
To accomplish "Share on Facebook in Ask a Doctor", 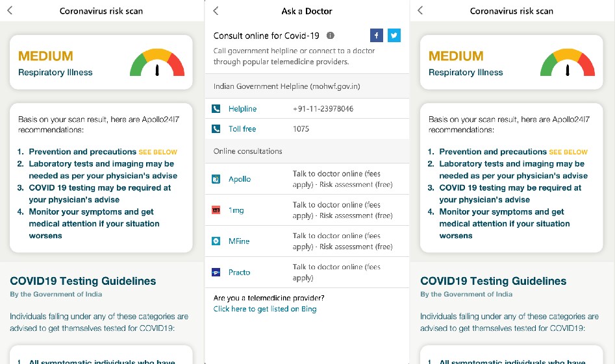I will coord(377,35).
